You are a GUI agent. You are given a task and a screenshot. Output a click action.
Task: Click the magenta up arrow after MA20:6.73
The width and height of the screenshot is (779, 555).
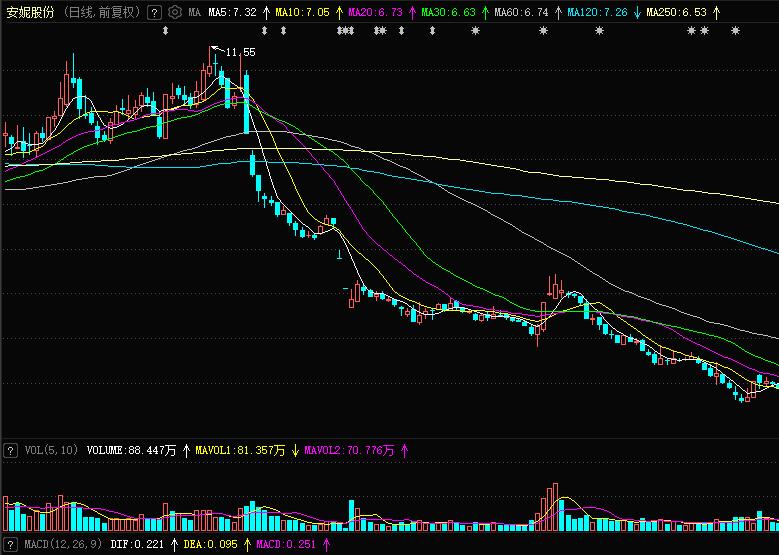412,12
